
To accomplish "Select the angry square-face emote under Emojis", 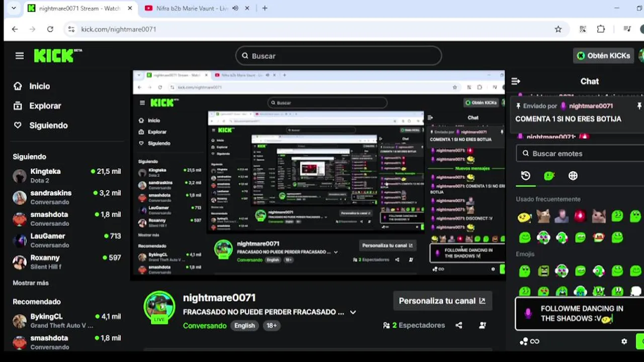I will (x=543, y=271).
